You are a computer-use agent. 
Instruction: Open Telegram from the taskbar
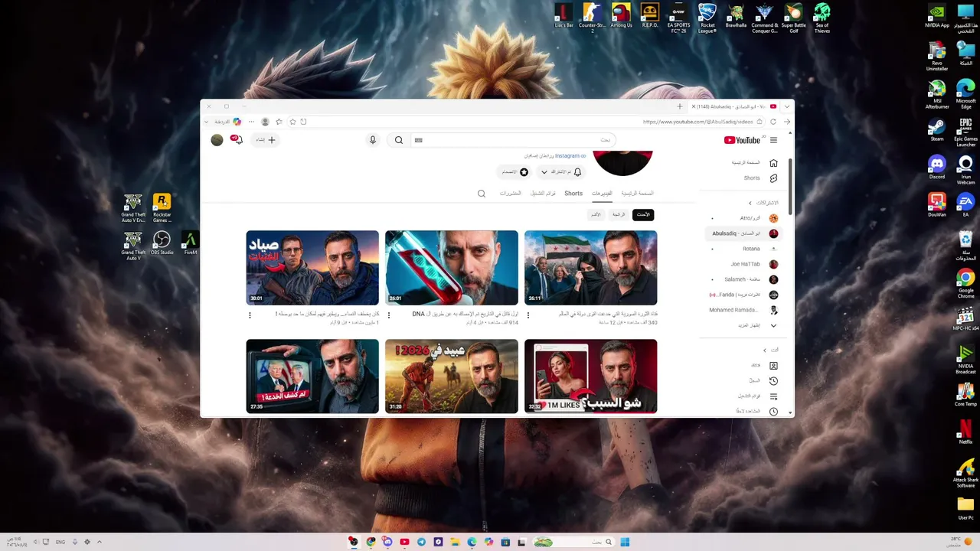(421, 542)
